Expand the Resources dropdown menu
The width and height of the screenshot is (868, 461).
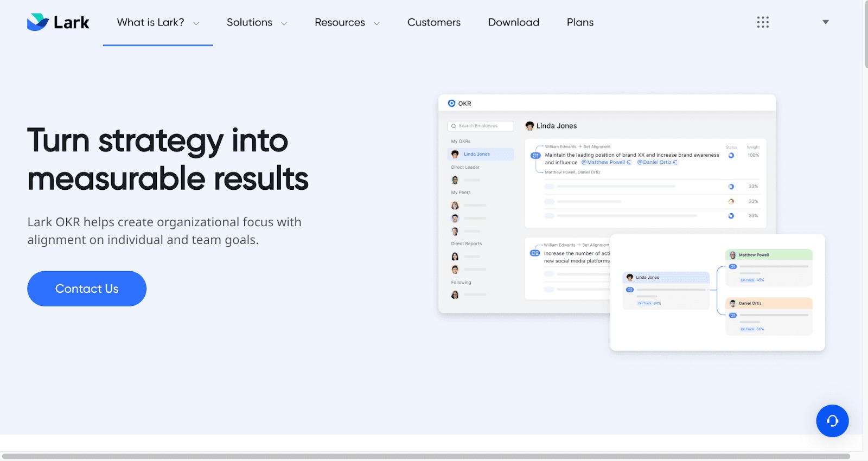point(347,22)
